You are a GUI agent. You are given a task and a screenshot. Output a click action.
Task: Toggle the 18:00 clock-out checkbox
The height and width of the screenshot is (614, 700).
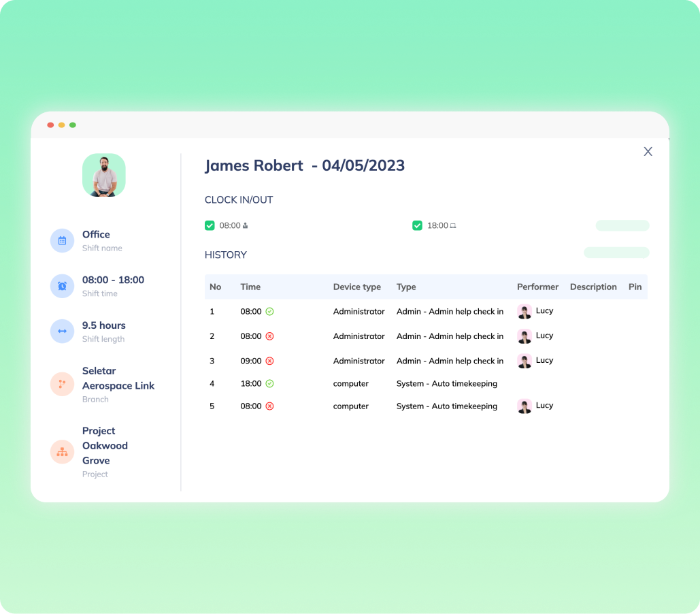[x=417, y=225]
